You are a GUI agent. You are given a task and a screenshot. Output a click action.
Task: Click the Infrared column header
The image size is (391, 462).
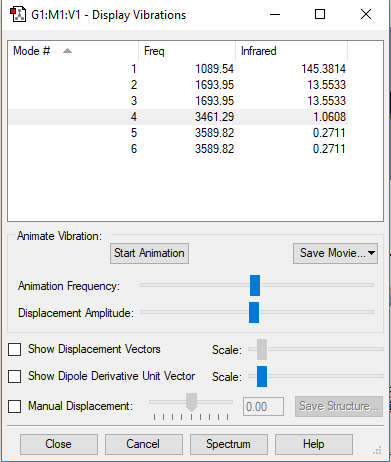291,51
